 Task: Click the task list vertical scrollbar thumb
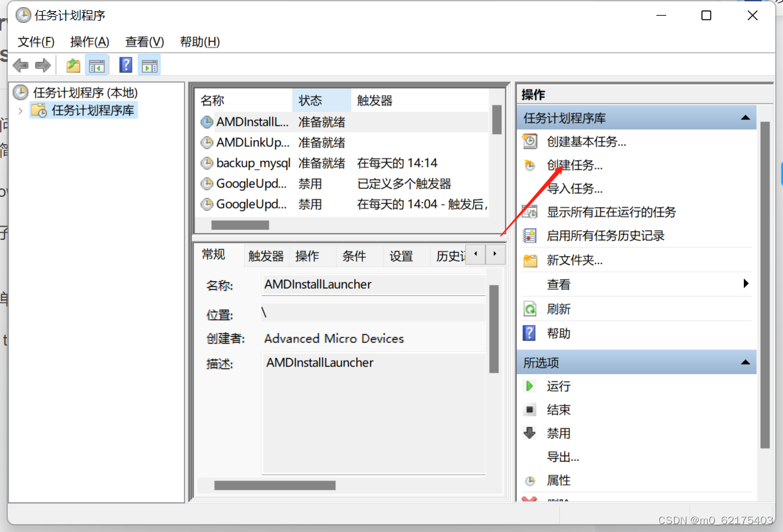coord(497,119)
